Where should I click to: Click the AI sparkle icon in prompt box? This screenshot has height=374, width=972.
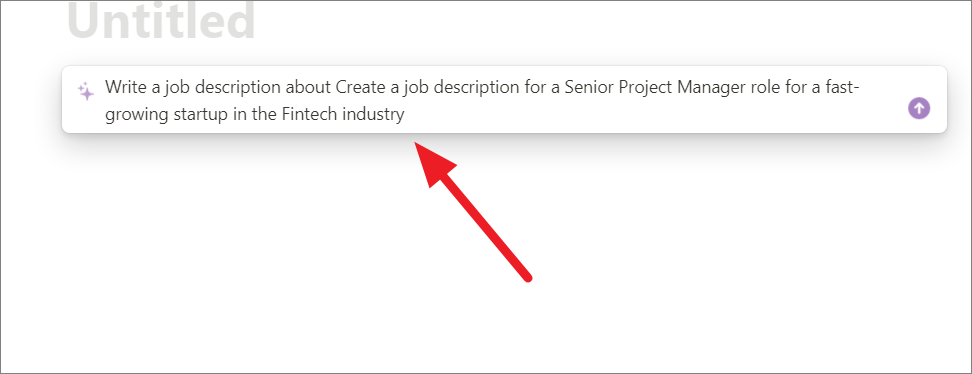tap(86, 91)
